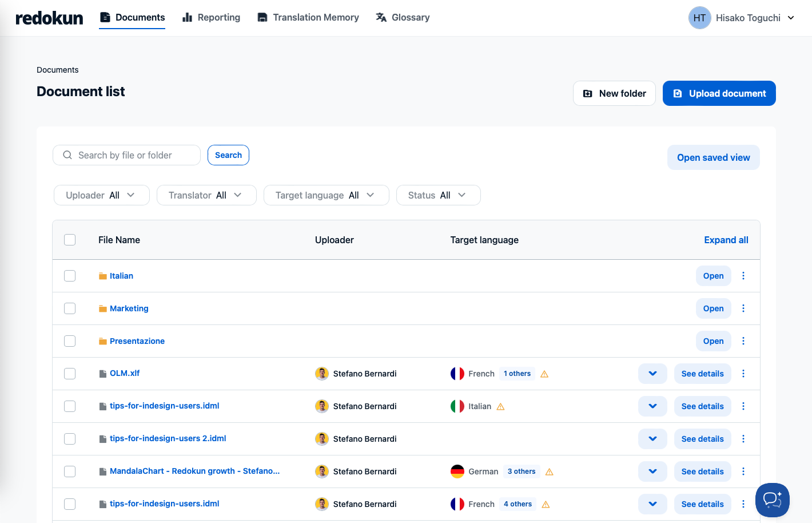
Task: Click the Expand all link
Action: pos(726,240)
